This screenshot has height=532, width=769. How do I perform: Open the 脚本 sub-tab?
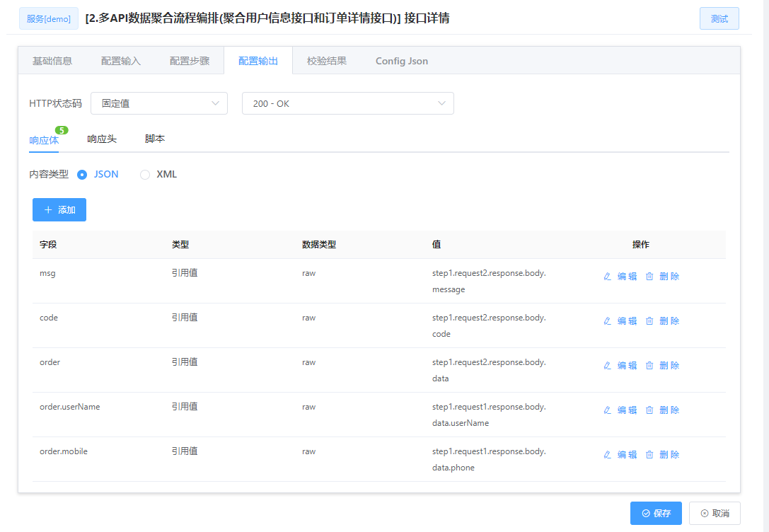click(155, 139)
